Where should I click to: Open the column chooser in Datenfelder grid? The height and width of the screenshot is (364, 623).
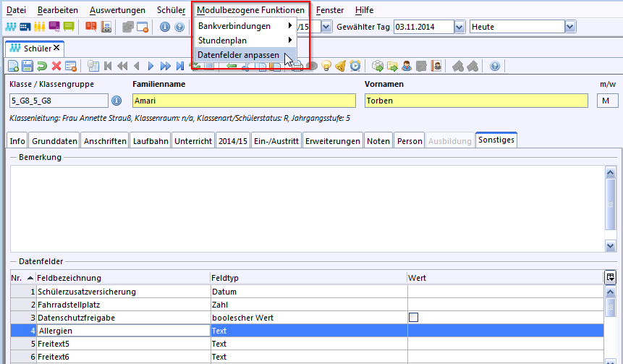pos(610,277)
